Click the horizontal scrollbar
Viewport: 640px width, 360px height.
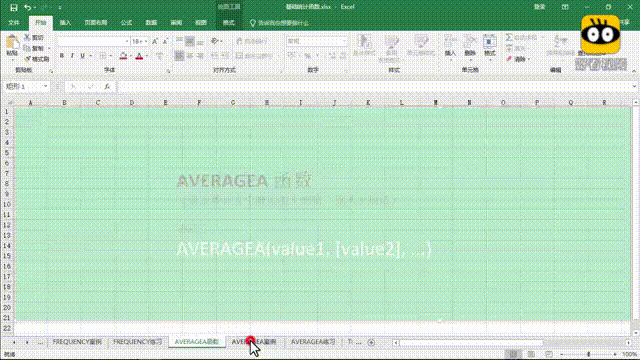[471, 343]
